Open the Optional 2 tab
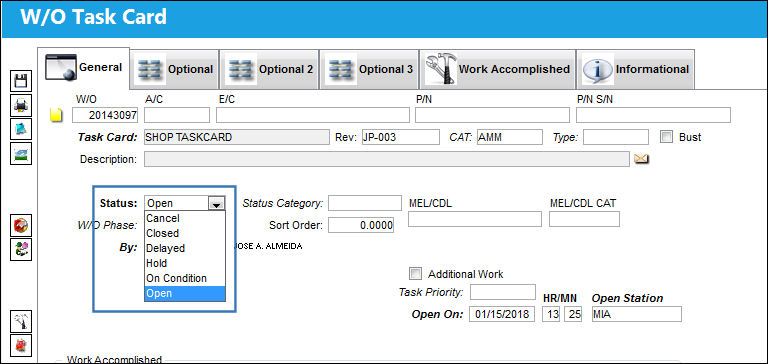The height and width of the screenshot is (364, 768). [x=269, y=70]
